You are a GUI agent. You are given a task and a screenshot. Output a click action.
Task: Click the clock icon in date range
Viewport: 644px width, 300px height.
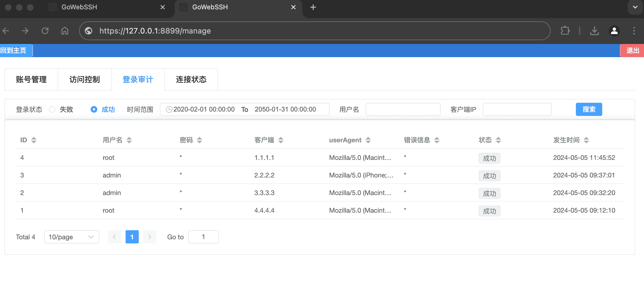169,109
